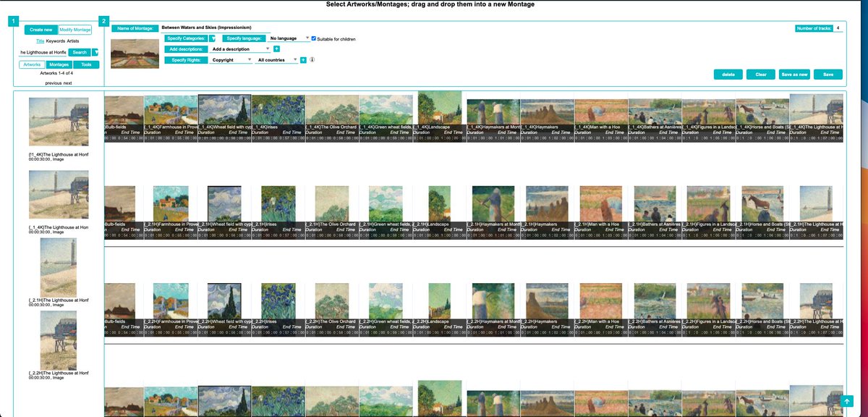Select the Title search mode

(x=40, y=41)
